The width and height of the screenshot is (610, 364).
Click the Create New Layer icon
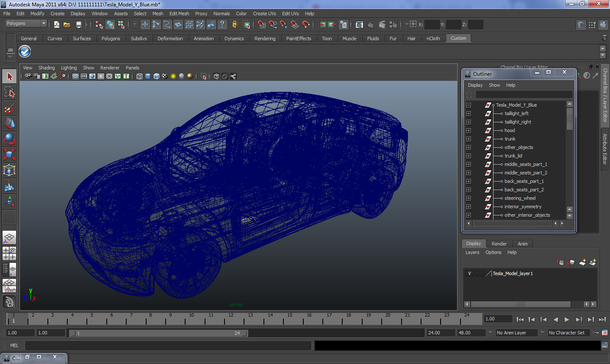tap(582, 262)
